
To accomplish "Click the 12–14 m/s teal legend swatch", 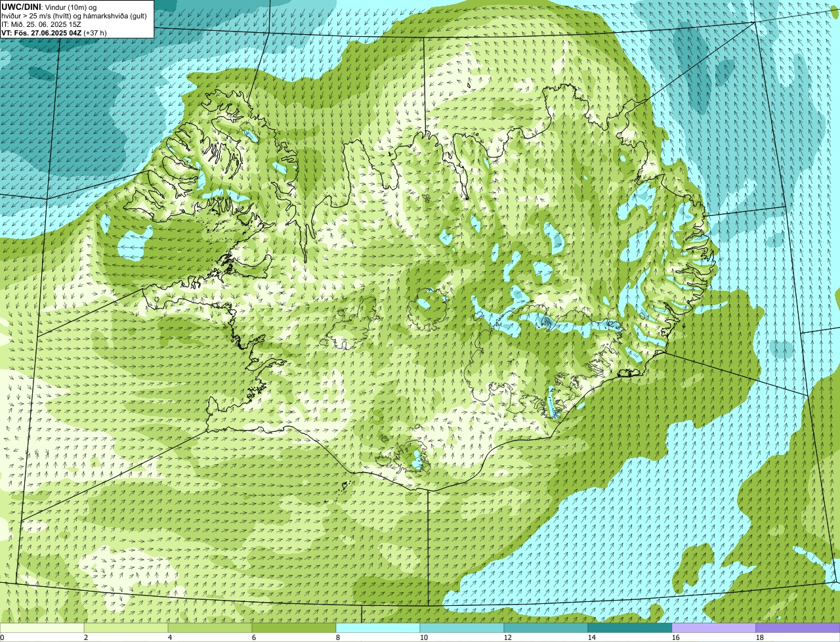I will pos(546,628).
